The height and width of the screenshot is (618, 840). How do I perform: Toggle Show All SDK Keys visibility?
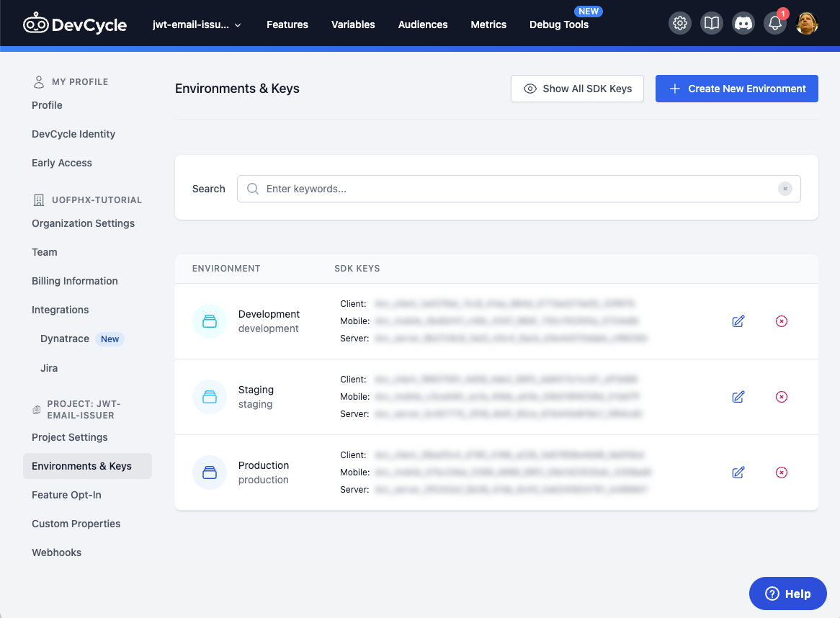577,89
